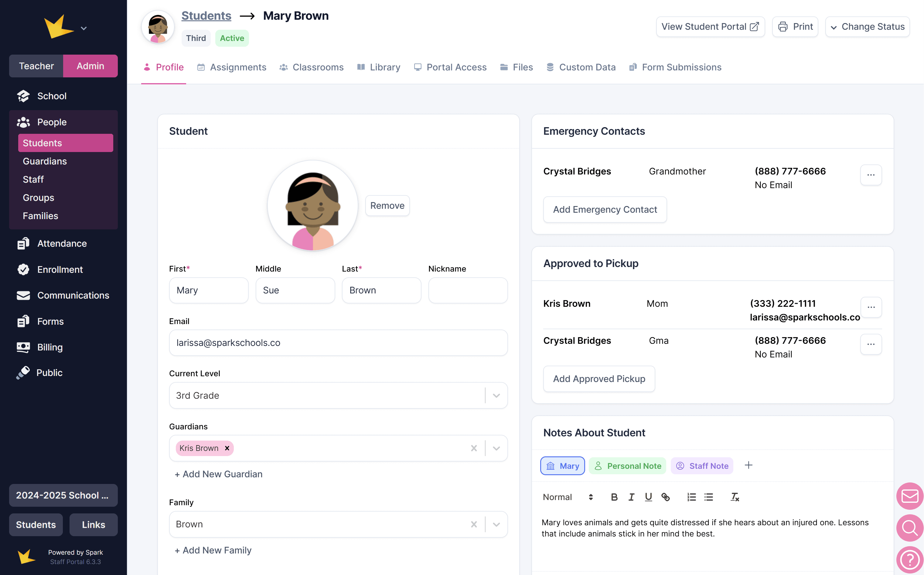
Task: Click the Italic formatting icon
Action: click(631, 497)
